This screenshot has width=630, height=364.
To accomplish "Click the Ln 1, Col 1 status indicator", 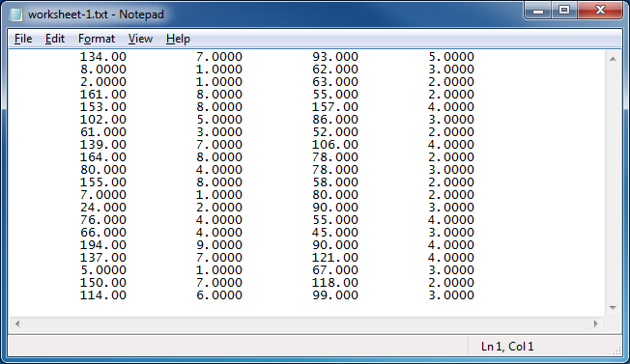I will pyautogui.click(x=507, y=347).
